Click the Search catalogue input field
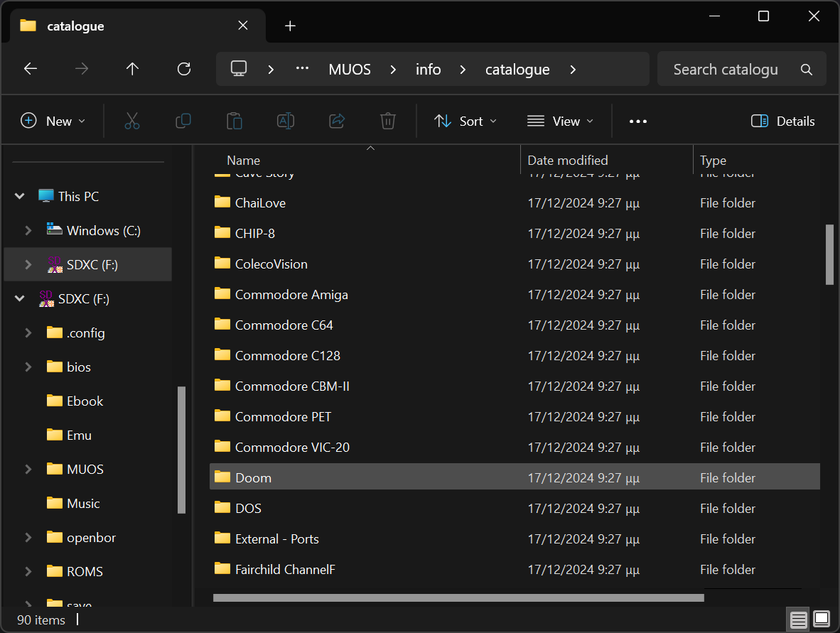 (x=725, y=70)
